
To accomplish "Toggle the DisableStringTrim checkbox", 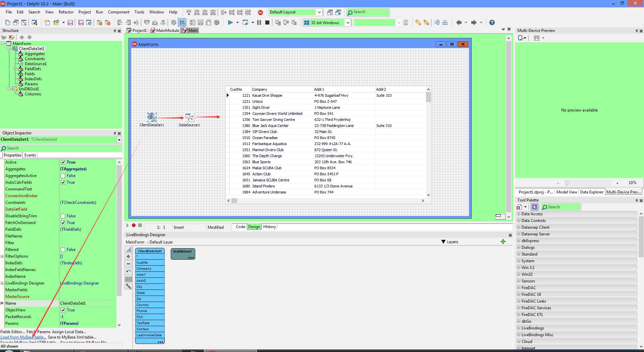I will point(63,216).
